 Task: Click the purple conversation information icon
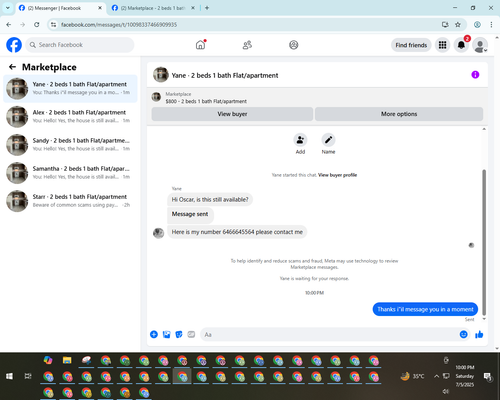point(475,75)
